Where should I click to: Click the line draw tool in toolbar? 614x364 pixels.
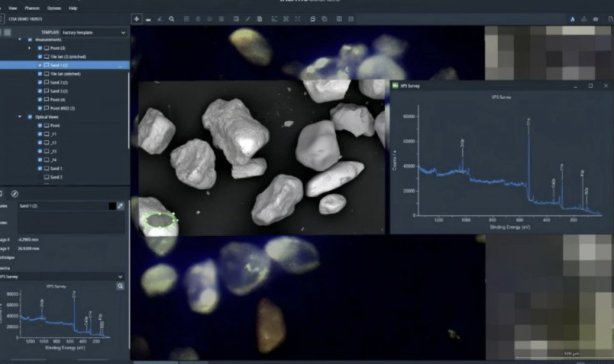pyautogui.click(x=247, y=19)
